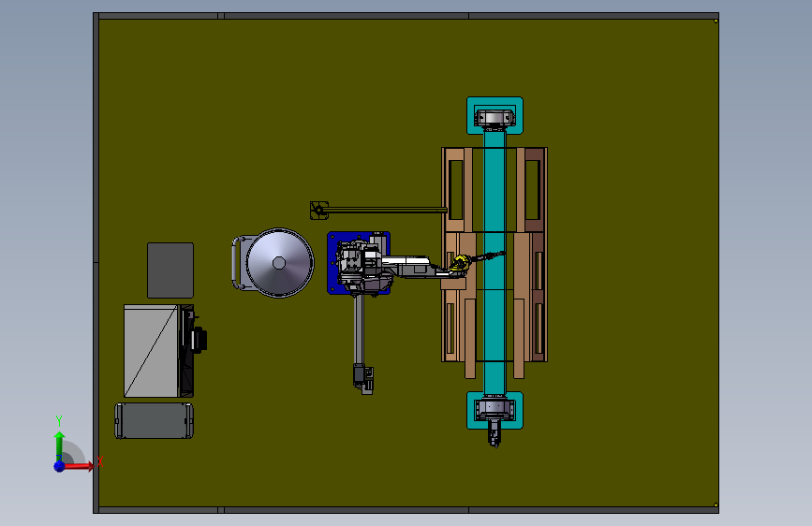Screen dimensions: 812x526
Task: Select the curved handle bracket left of the disc
Action: pos(238,263)
